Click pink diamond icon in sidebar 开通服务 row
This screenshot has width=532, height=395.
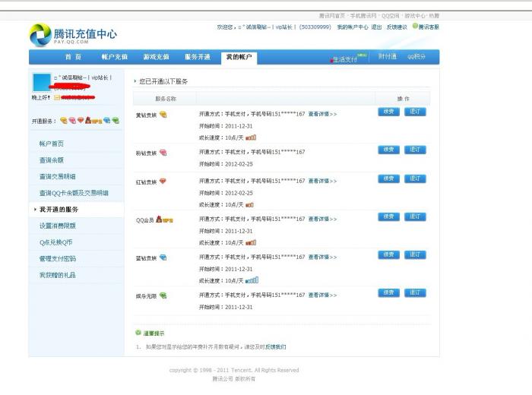[x=72, y=120]
